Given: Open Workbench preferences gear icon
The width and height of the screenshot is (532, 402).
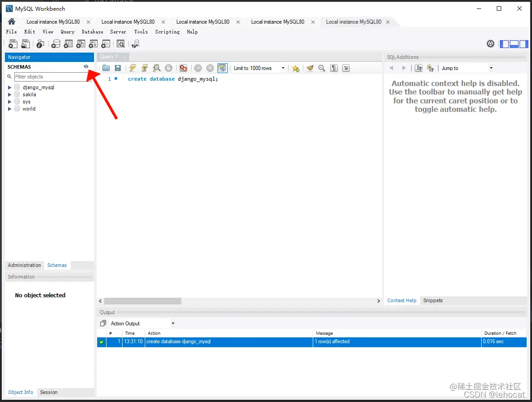Looking at the screenshot, I should click(x=490, y=44).
